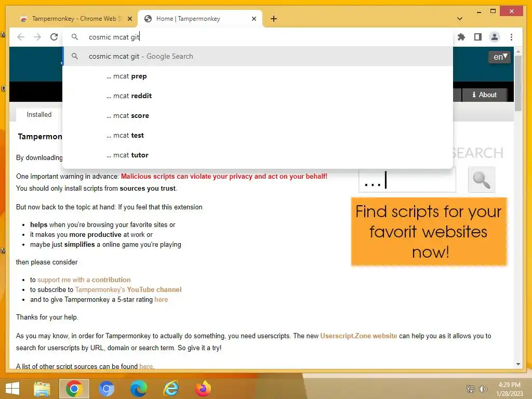
Task: Open 'support me with a contribution' link
Action: pyautogui.click(x=84, y=280)
